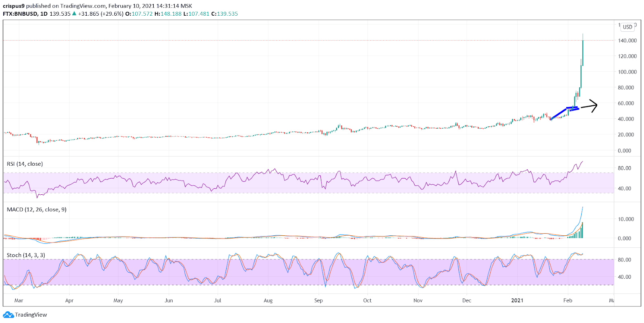Click the crispus9 author name

click(x=14, y=6)
